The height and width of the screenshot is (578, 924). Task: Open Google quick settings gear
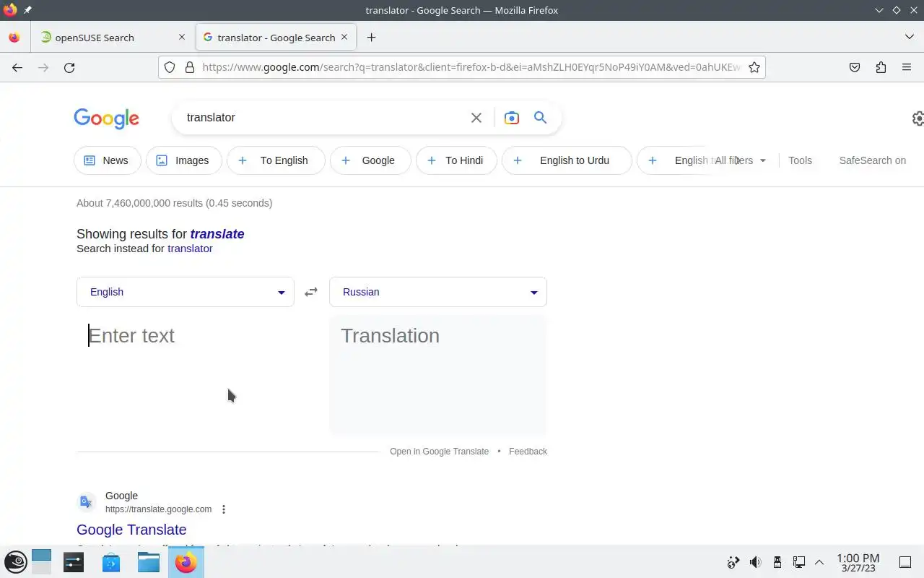[918, 118]
